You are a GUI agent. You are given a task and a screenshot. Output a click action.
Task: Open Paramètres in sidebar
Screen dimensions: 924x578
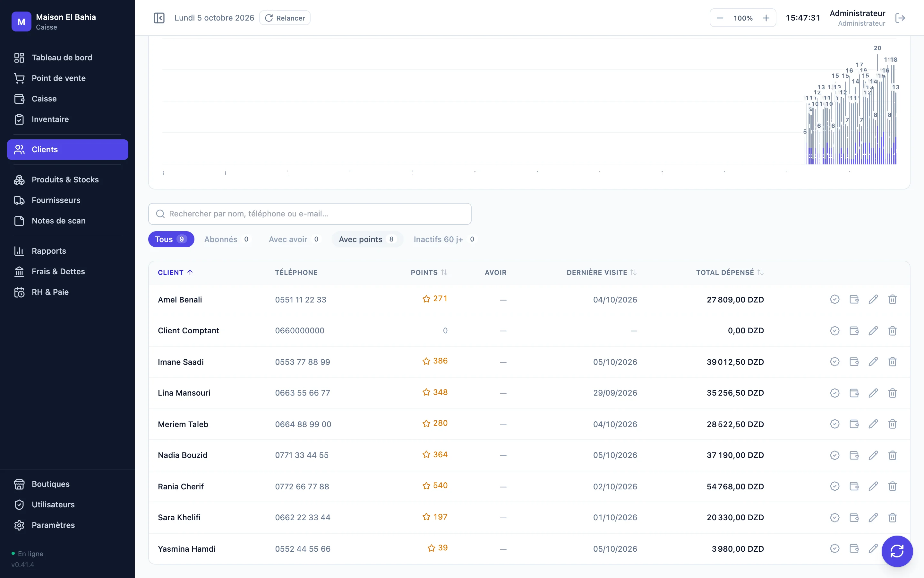[68, 525]
